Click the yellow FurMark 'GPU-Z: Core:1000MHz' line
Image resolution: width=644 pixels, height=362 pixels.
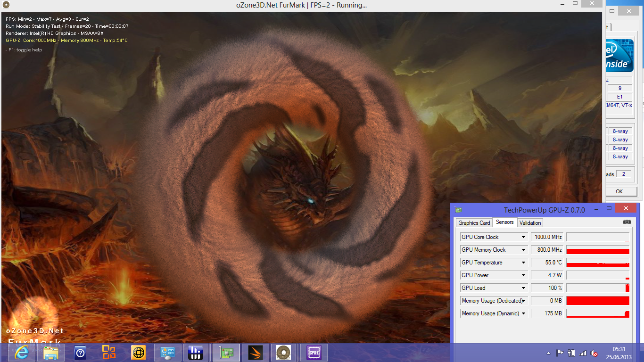point(66,41)
